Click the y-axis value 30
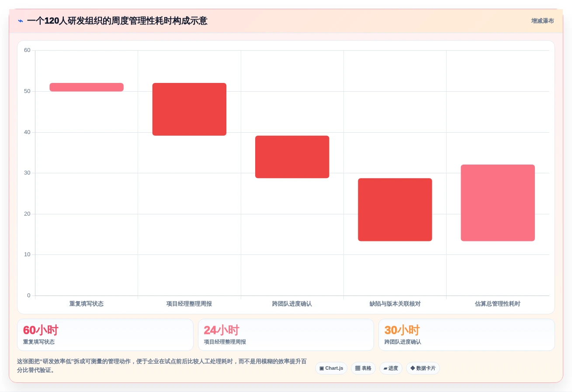This screenshot has height=392, width=572. coord(27,173)
